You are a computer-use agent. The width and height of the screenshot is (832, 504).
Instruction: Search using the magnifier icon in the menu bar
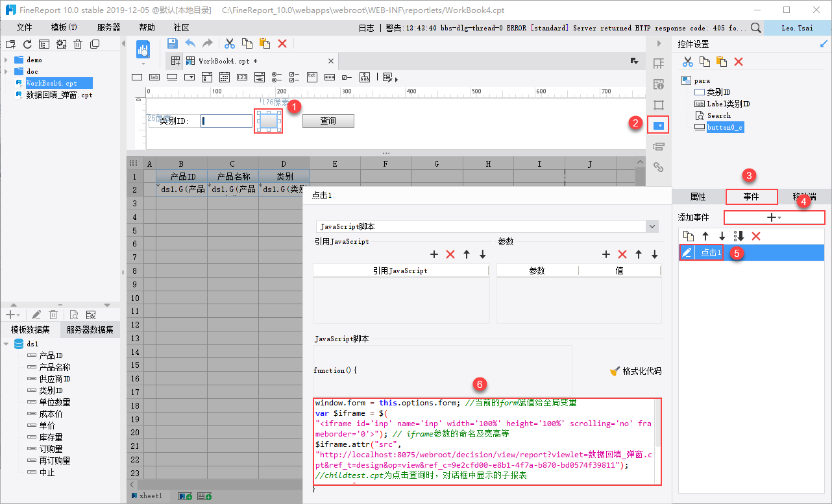click(x=756, y=28)
